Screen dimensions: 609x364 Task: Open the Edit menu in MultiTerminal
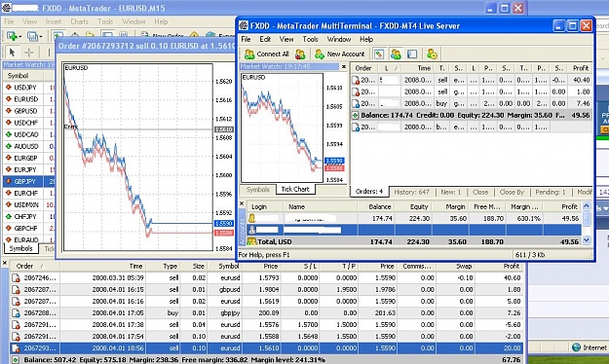point(265,39)
